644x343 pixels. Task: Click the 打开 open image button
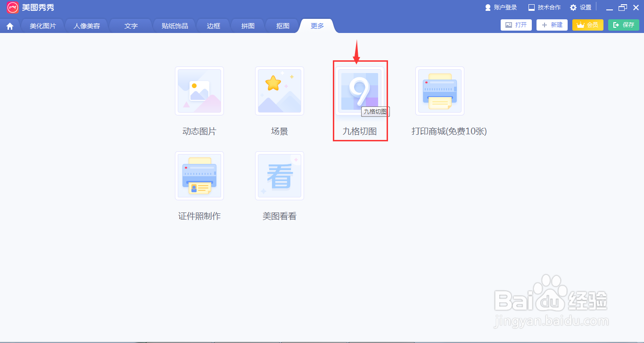tap(516, 25)
